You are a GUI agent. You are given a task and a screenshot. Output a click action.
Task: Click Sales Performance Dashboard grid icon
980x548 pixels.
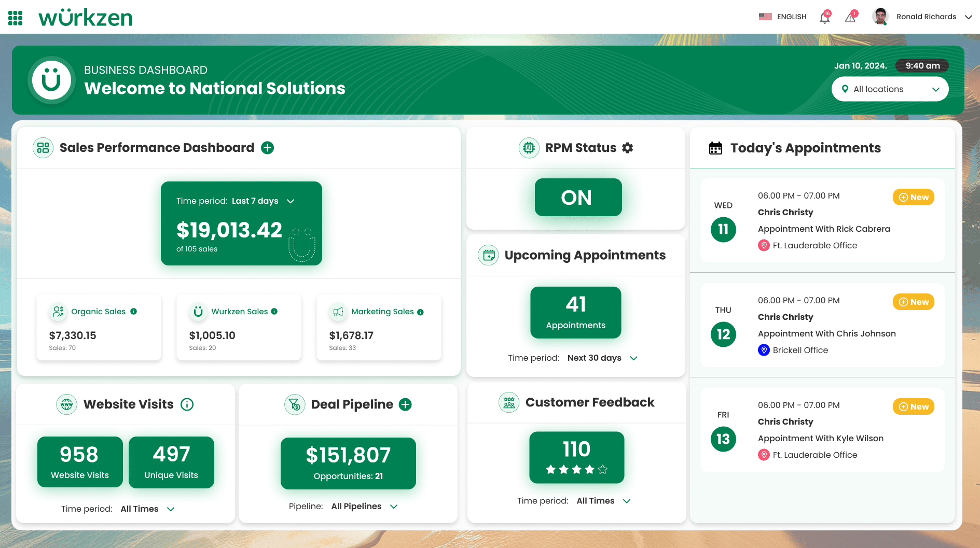click(x=43, y=148)
